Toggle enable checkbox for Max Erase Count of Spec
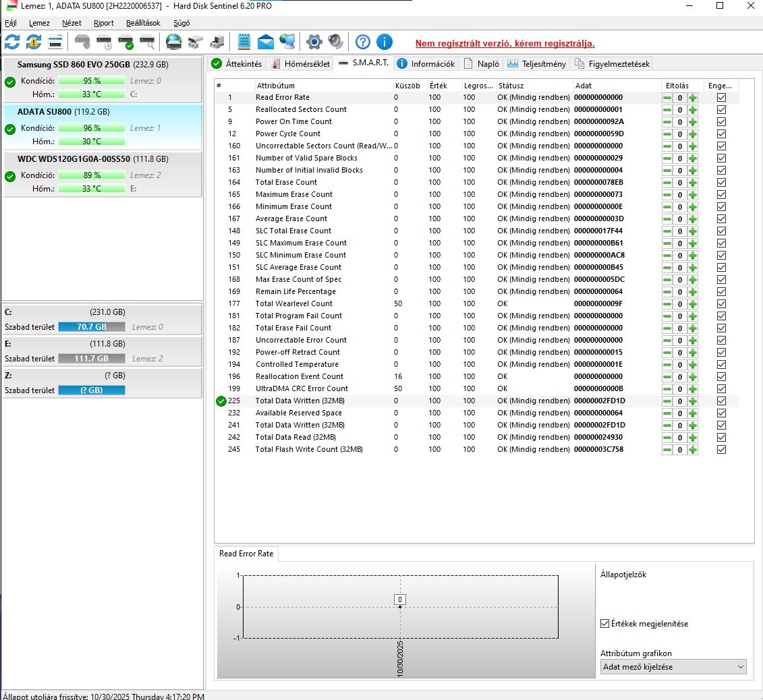The image size is (763, 700). tap(721, 280)
